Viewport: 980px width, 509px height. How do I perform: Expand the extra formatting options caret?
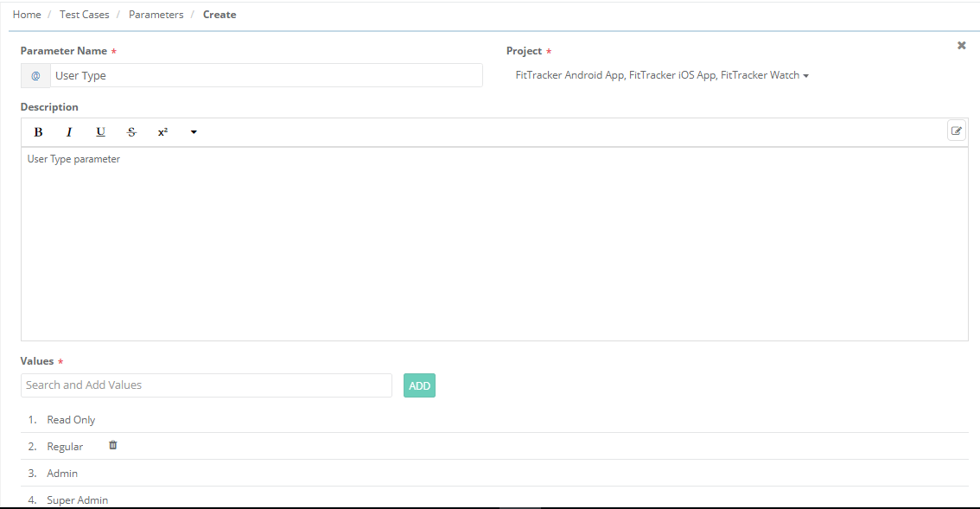[193, 131]
